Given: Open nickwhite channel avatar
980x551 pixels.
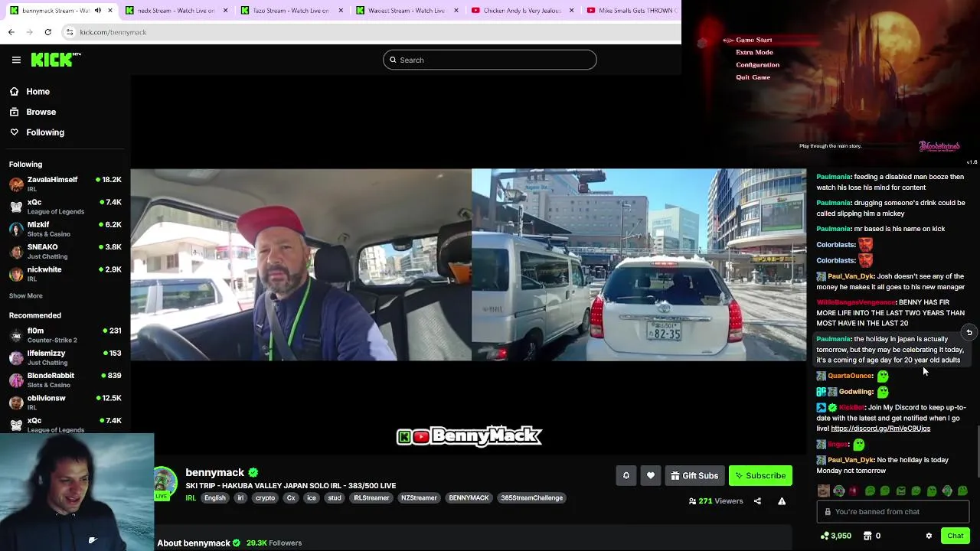Looking at the screenshot, I should click(16, 274).
